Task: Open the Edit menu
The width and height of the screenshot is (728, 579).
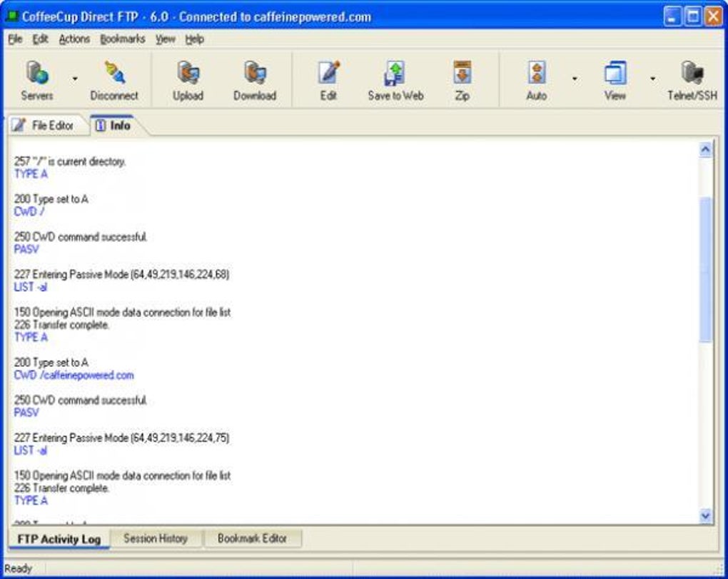Action: pyautogui.click(x=41, y=39)
